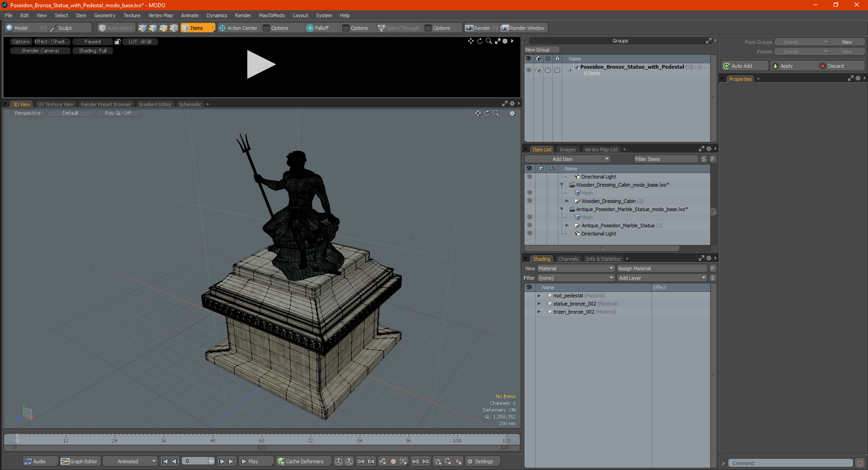868x470 pixels.
Task: Open the Add Layer dropdown
Action: 662,278
